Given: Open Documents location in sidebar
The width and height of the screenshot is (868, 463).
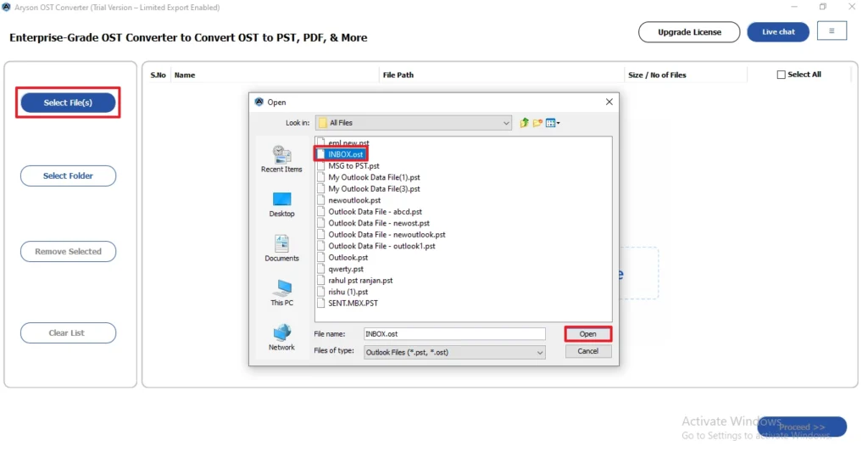Looking at the screenshot, I should tap(281, 248).
